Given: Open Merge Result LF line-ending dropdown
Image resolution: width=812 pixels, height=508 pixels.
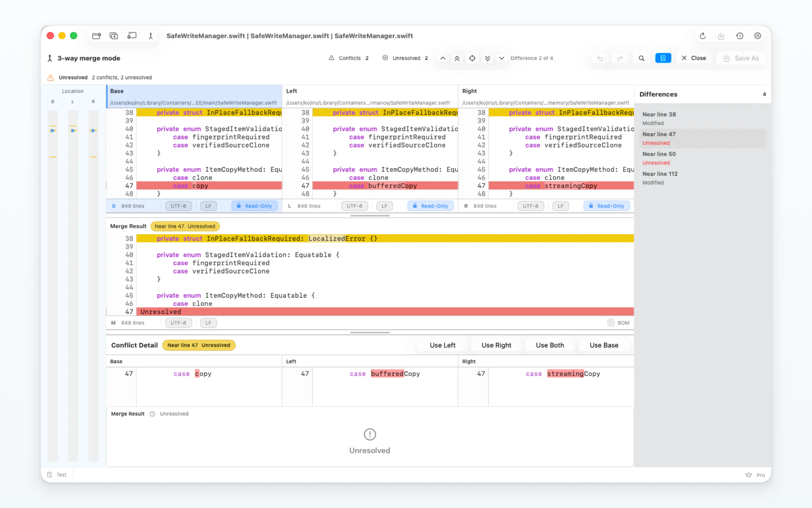Looking at the screenshot, I should (x=208, y=323).
